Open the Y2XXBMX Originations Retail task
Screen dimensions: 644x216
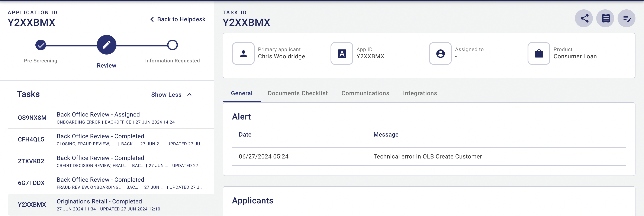110,204
